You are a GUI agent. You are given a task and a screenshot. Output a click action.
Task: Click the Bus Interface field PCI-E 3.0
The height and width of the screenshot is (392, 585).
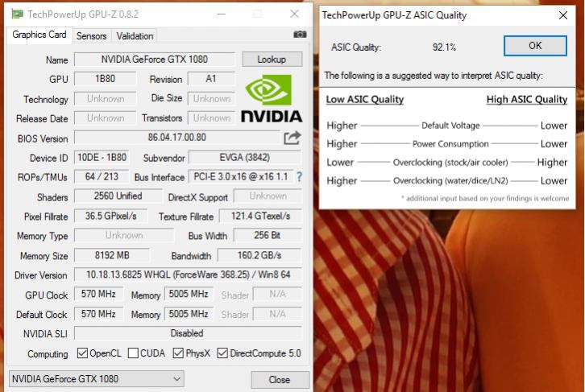click(x=241, y=176)
